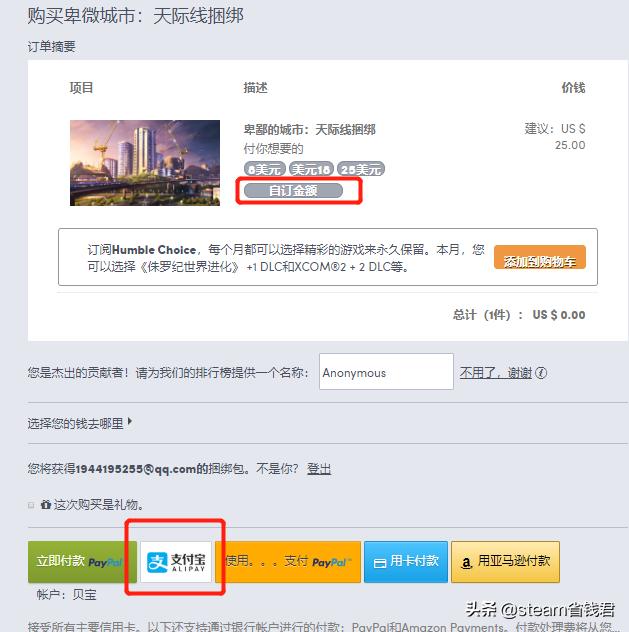Screen dimensions: 629x632
Task: Click the 订单摘要 heading
Action: [x=51, y=47]
